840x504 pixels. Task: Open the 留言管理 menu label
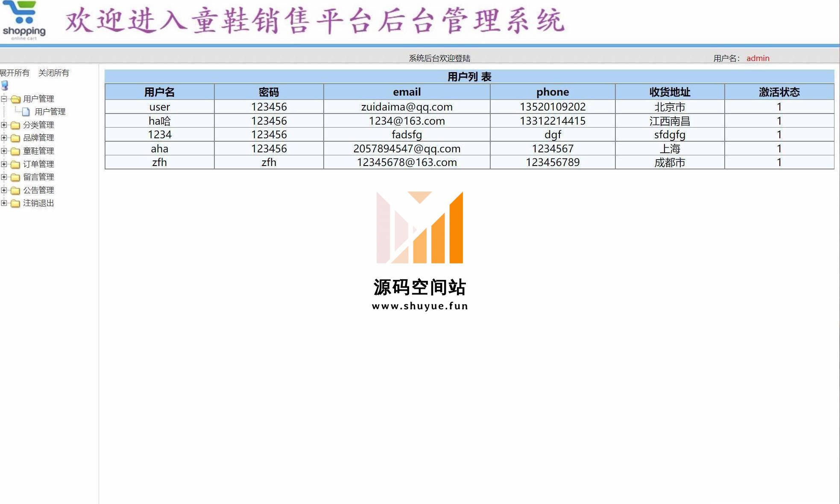(x=38, y=177)
